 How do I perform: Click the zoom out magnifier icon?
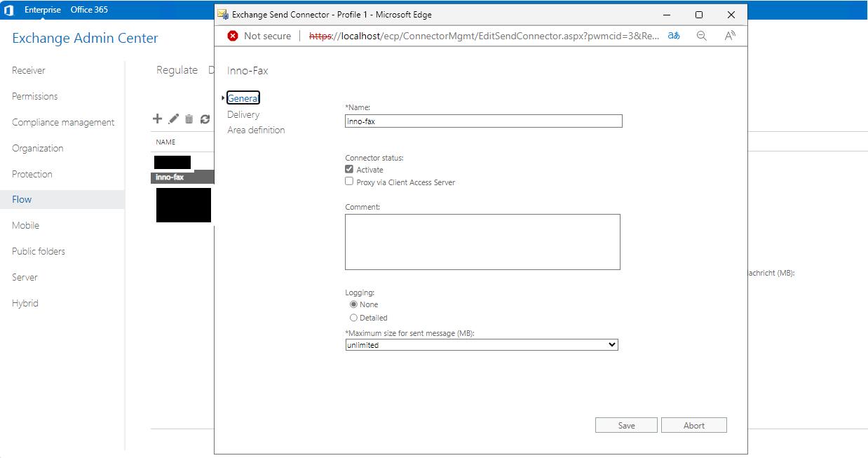[x=702, y=36]
